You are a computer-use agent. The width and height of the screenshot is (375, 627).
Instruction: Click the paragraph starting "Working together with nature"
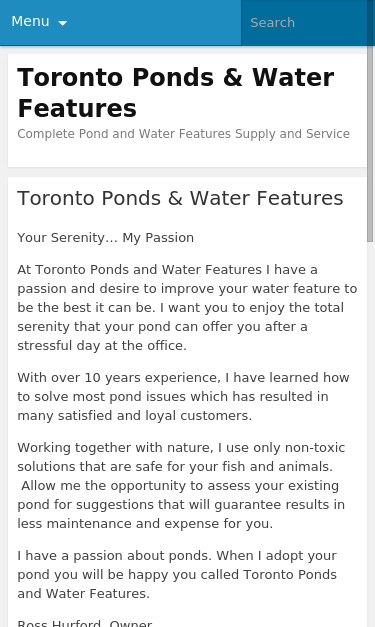click(x=181, y=485)
